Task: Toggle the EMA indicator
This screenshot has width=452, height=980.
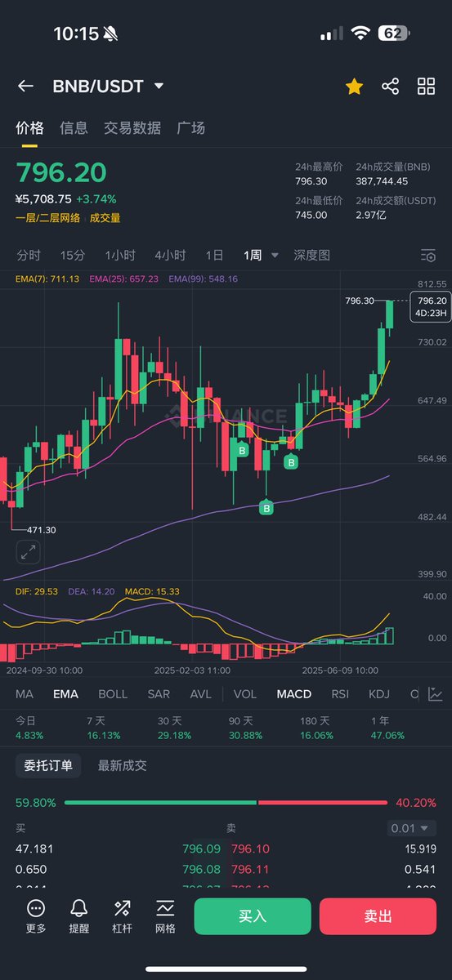Action: (65, 694)
